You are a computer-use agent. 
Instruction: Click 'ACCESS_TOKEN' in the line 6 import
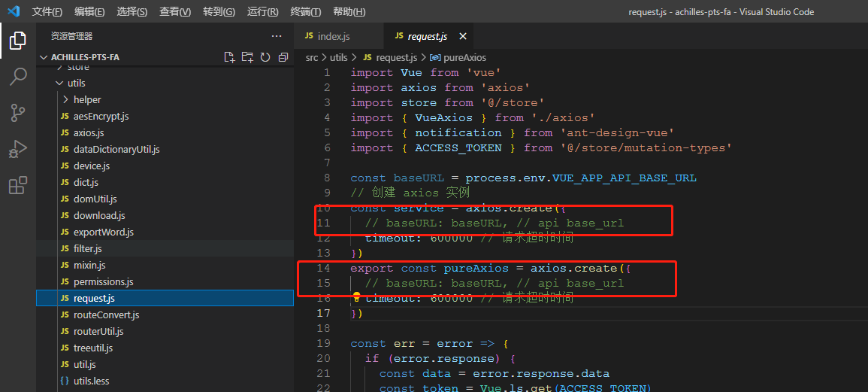[458, 147]
